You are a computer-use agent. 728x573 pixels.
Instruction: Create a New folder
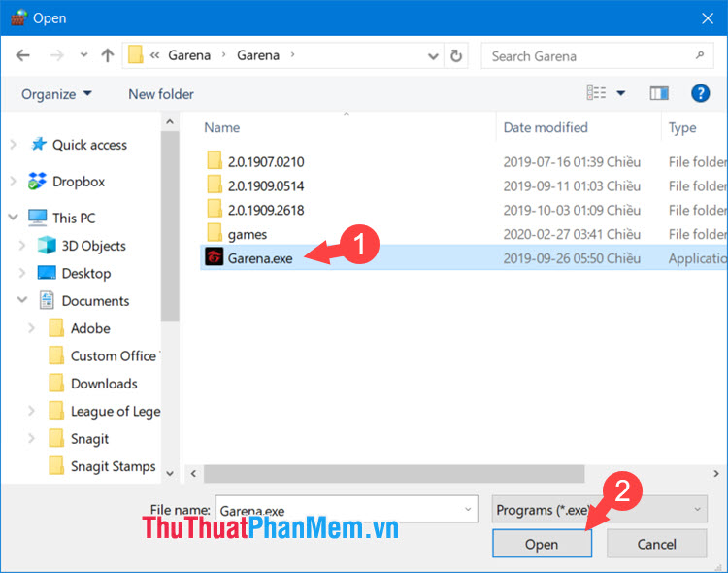tap(160, 94)
